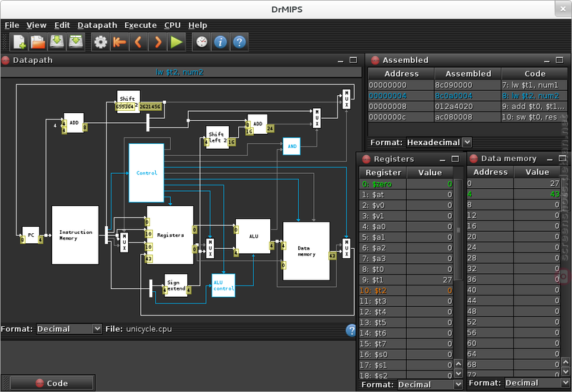Open the Edit menu
The width and height of the screenshot is (572, 392).
point(62,25)
